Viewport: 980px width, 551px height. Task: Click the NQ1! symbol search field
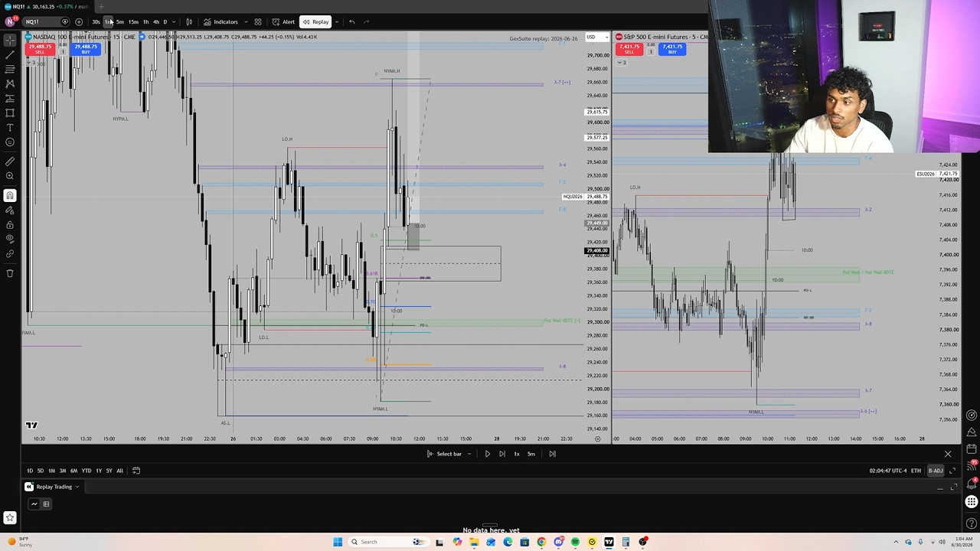click(46, 21)
